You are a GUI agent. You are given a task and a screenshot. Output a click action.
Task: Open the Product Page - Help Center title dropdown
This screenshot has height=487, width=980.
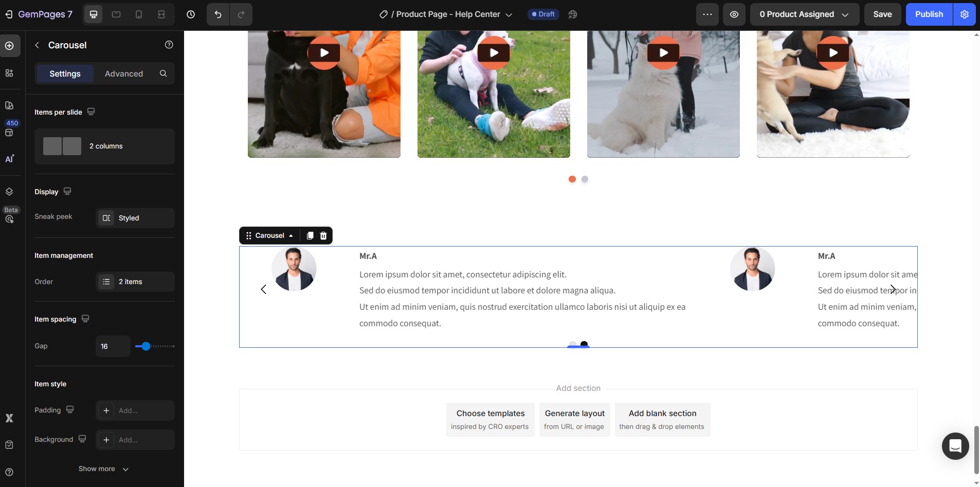[445, 14]
